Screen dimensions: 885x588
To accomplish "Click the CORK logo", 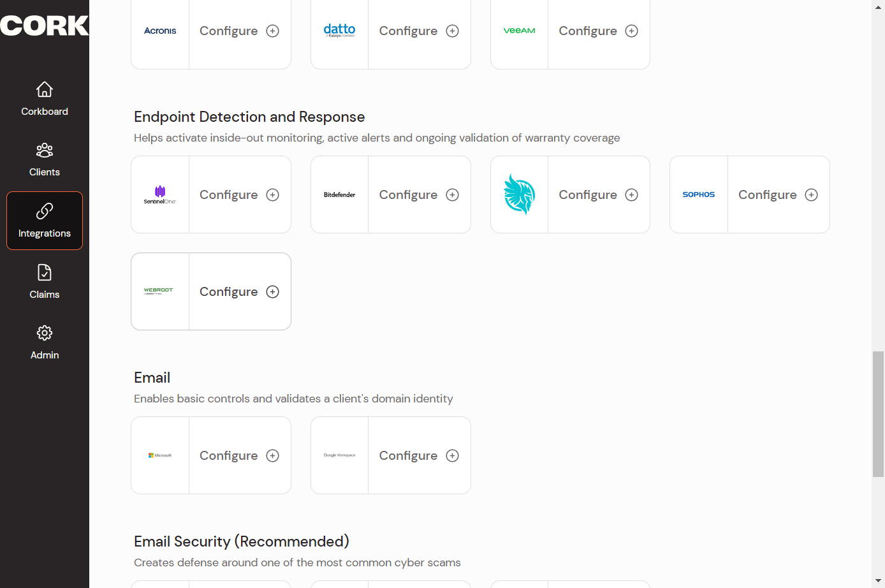I will click(44, 26).
